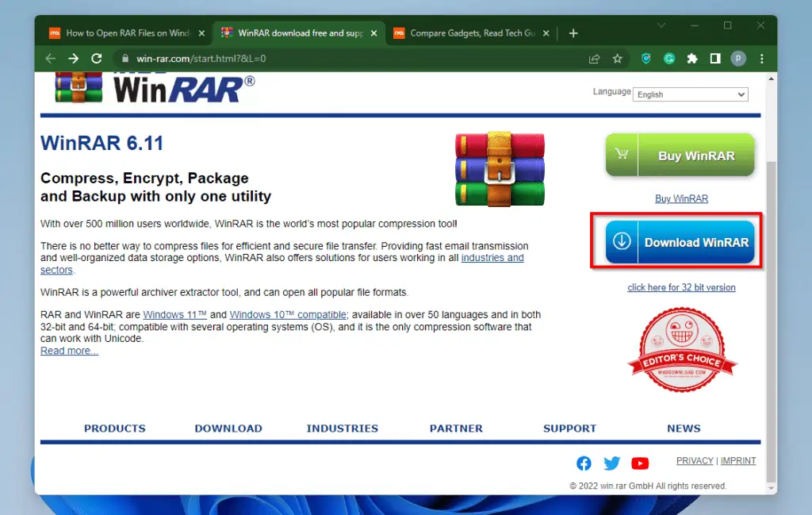This screenshot has height=515, width=812.
Task: Open the IMPRINT link
Action: 738,460
